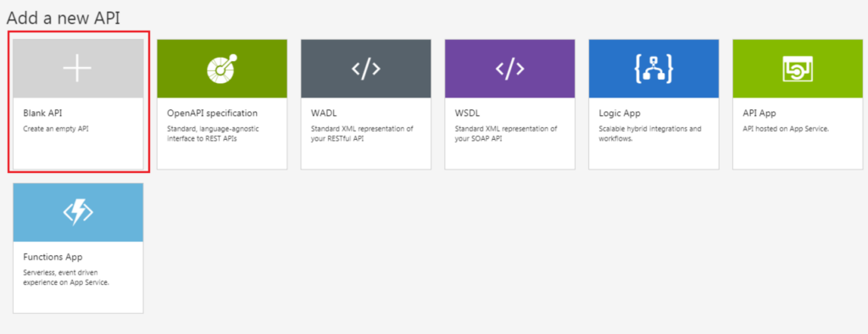Image resolution: width=868 pixels, height=334 pixels.
Task: Click the WADL code brackets icon
Action: (x=366, y=69)
